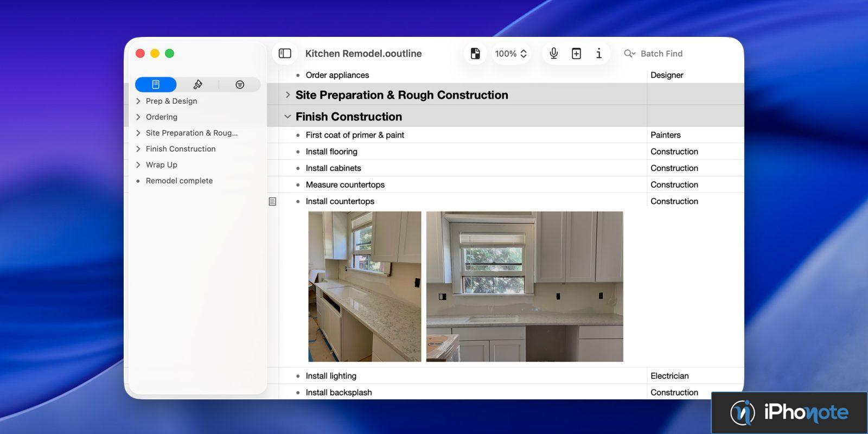868x434 pixels.
Task: Zoom the window with the green button
Action: [x=169, y=53]
